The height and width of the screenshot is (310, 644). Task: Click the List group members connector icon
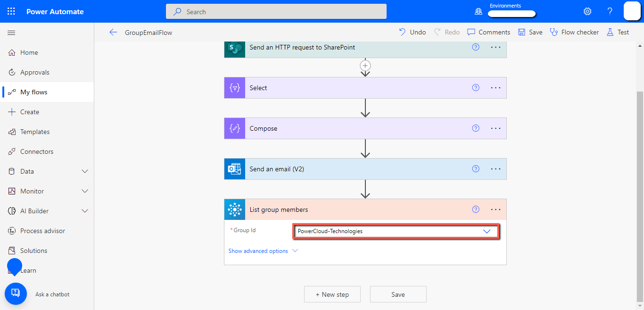[235, 209]
